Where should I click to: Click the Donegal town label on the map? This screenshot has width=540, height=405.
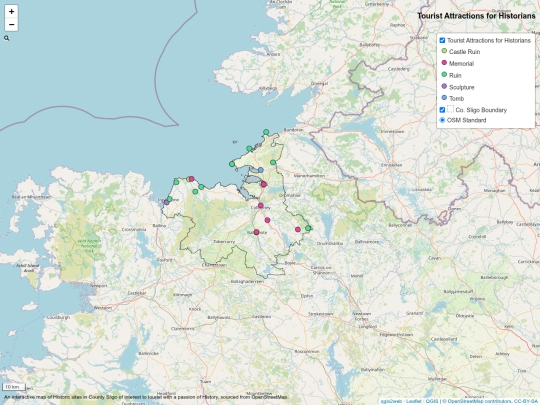319,83
